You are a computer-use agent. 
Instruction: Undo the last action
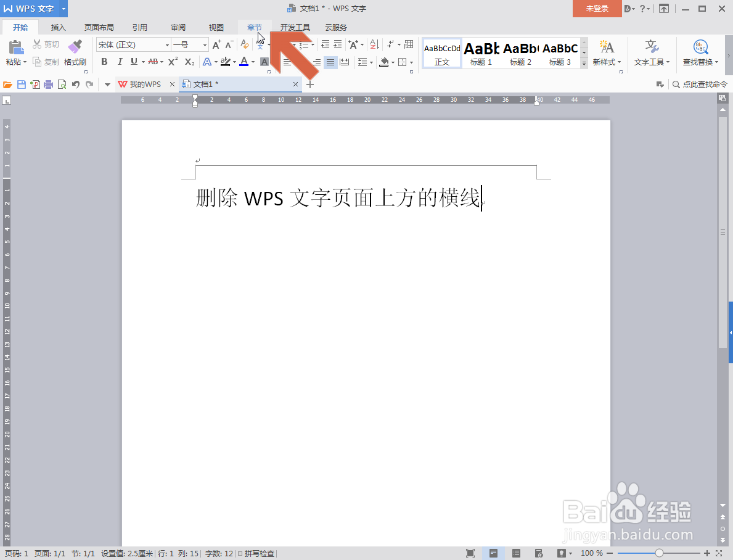[x=76, y=84]
